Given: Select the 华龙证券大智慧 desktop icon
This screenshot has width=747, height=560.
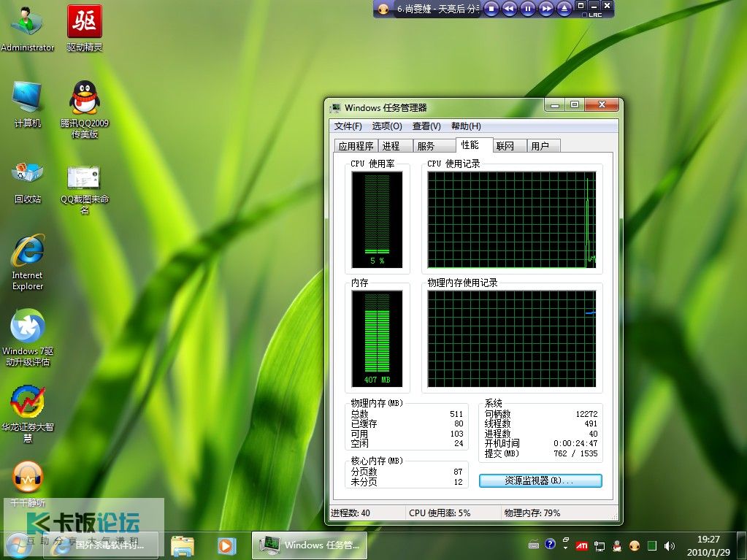Looking at the screenshot, I should click(27, 414).
